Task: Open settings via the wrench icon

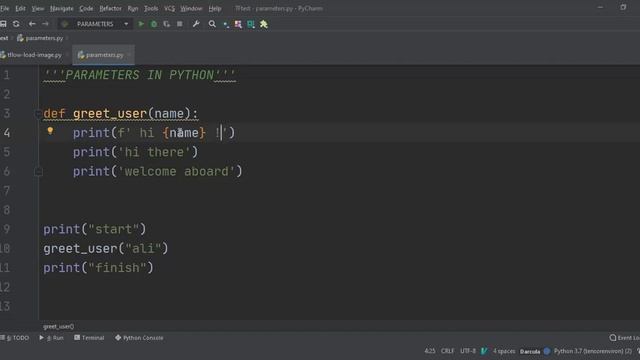Action: click(196, 24)
